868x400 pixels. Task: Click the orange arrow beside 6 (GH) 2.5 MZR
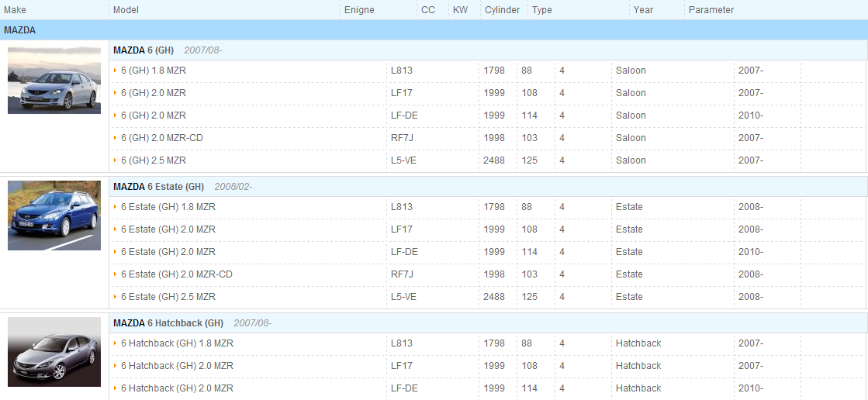point(116,160)
